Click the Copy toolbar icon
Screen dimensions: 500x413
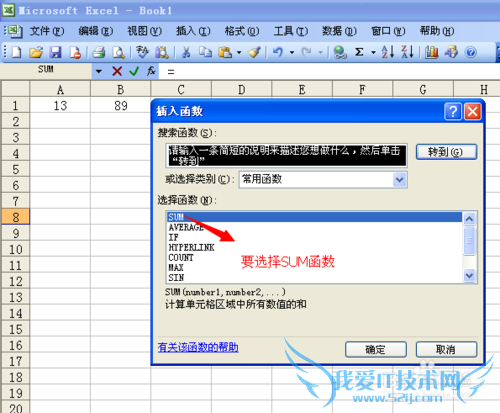click(x=206, y=52)
